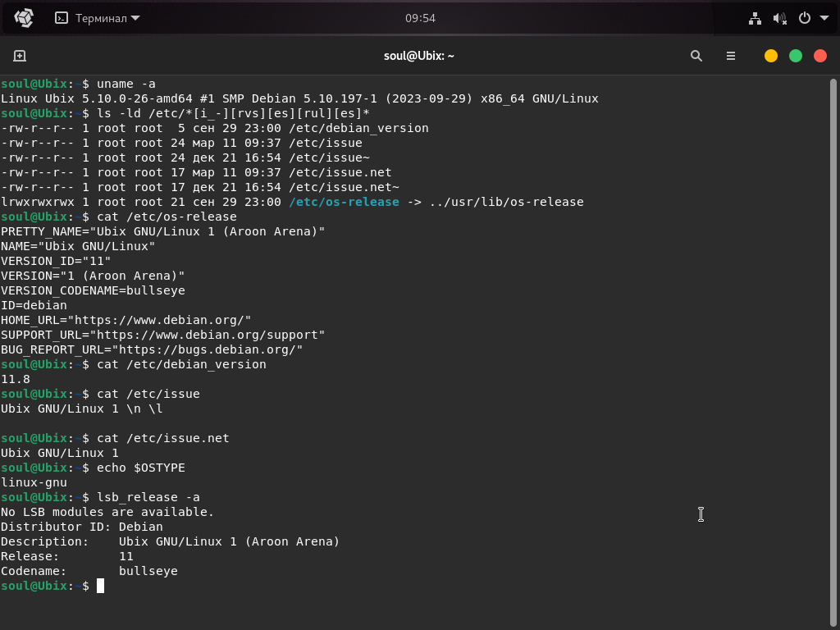Viewport: 840px width, 630px height.
Task: Open the clock showing 09:54
Action: (420, 18)
